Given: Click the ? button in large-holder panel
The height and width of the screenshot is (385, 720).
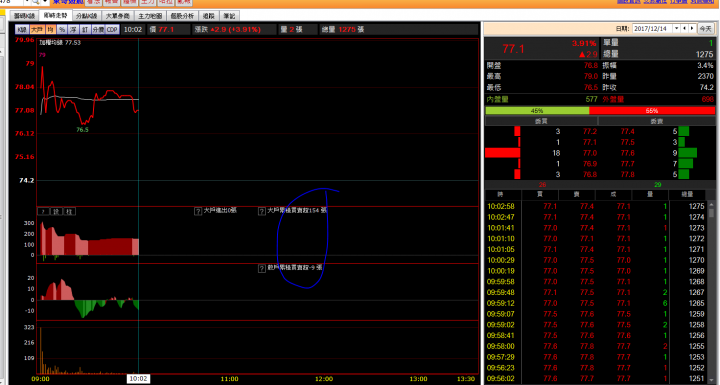Looking at the screenshot, I should tap(43, 211).
